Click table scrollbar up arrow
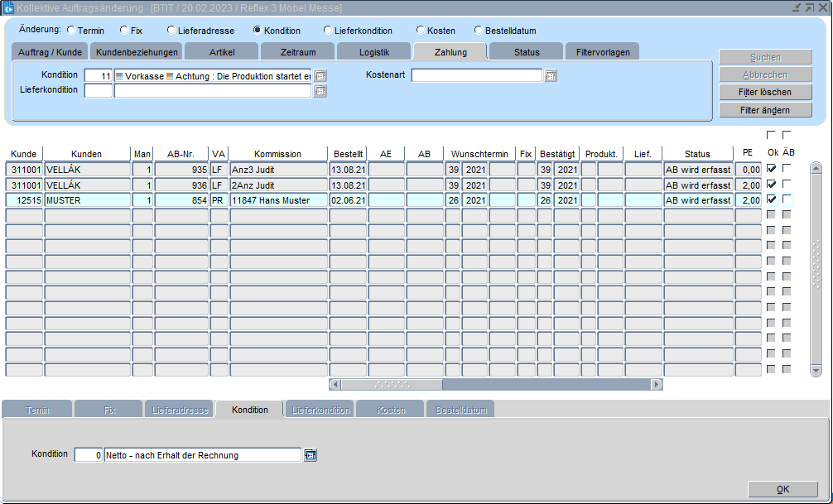Image resolution: width=833 pixels, height=504 pixels. click(816, 167)
